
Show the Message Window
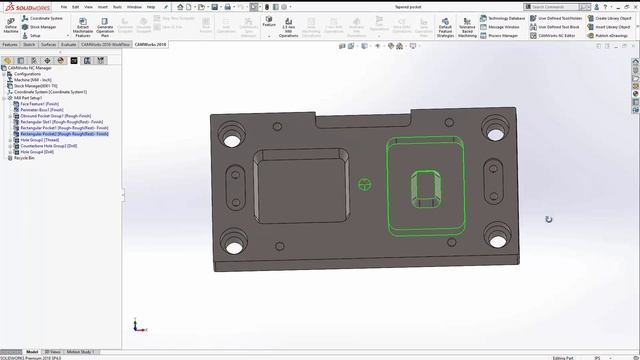tap(500, 27)
